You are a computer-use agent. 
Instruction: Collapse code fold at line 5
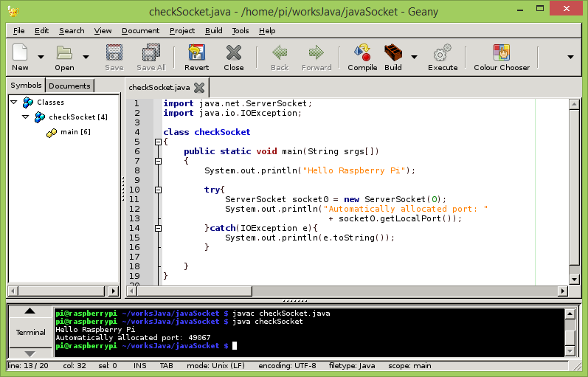(158, 142)
